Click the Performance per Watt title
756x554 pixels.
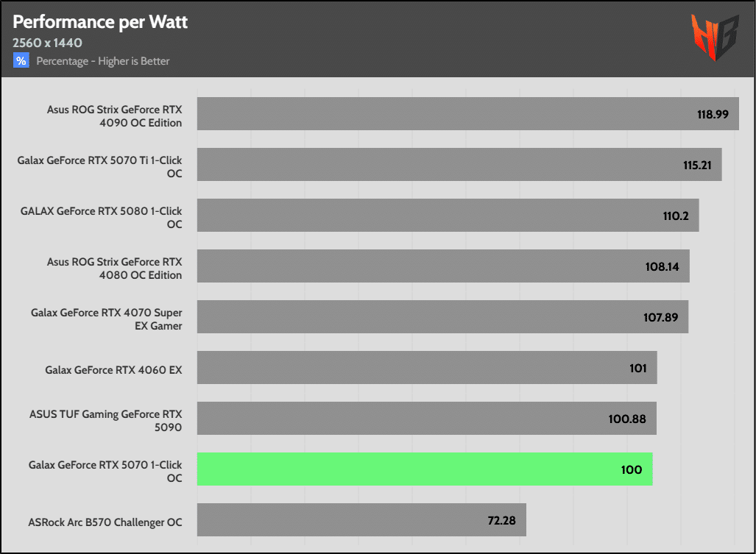tap(100, 22)
